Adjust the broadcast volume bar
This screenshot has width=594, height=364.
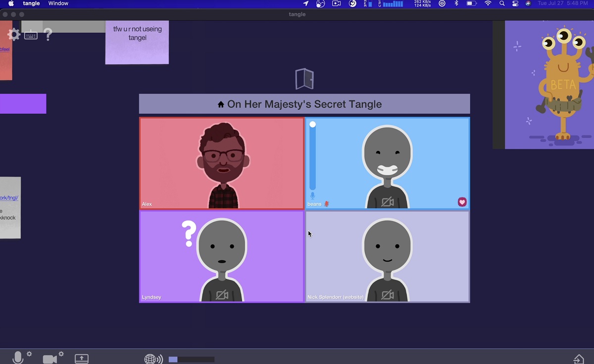point(192,360)
